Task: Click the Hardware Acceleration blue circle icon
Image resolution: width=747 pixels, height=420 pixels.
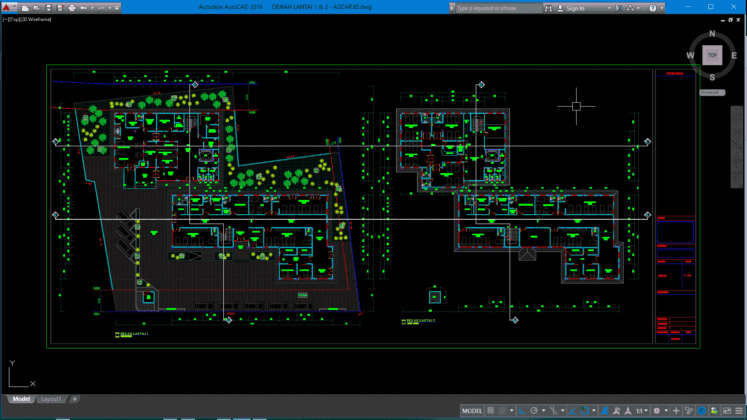Action: [x=701, y=410]
